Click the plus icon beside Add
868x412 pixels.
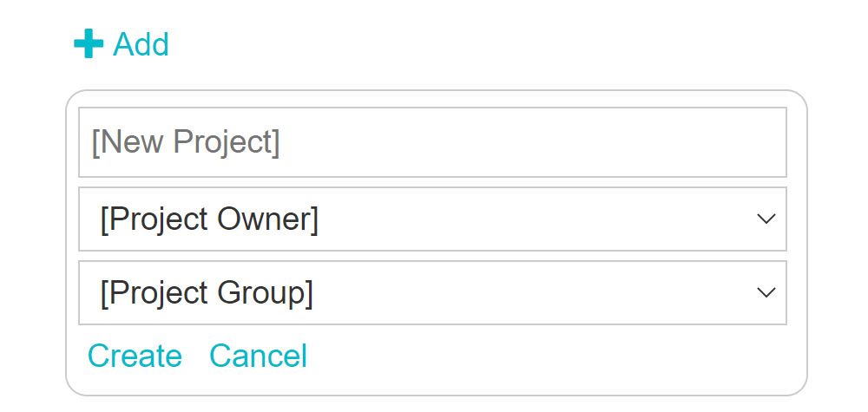click(x=89, y=44)
